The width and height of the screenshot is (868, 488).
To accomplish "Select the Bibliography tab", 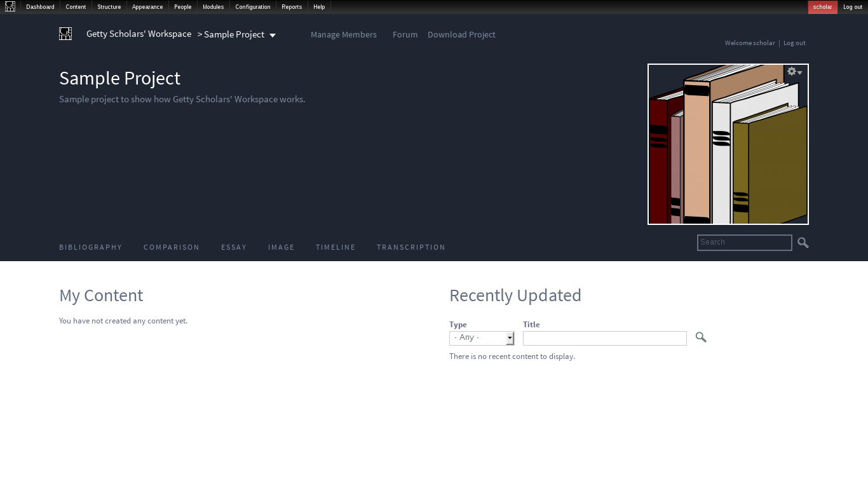I will point(90,247).
